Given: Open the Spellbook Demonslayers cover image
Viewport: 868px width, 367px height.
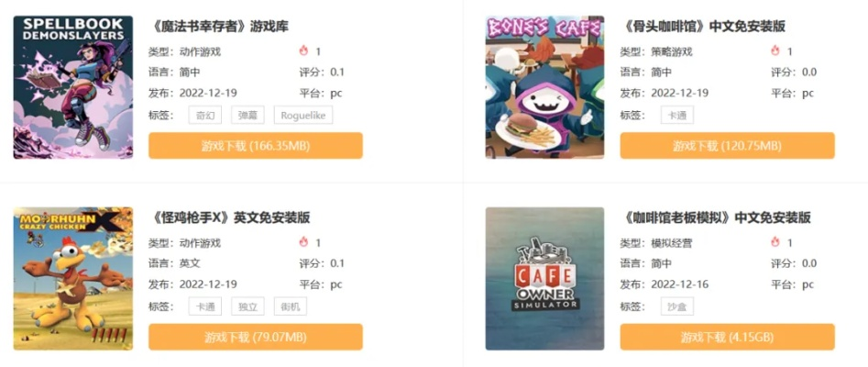Looking at the screenshot, I should click(x=73, y=87).
